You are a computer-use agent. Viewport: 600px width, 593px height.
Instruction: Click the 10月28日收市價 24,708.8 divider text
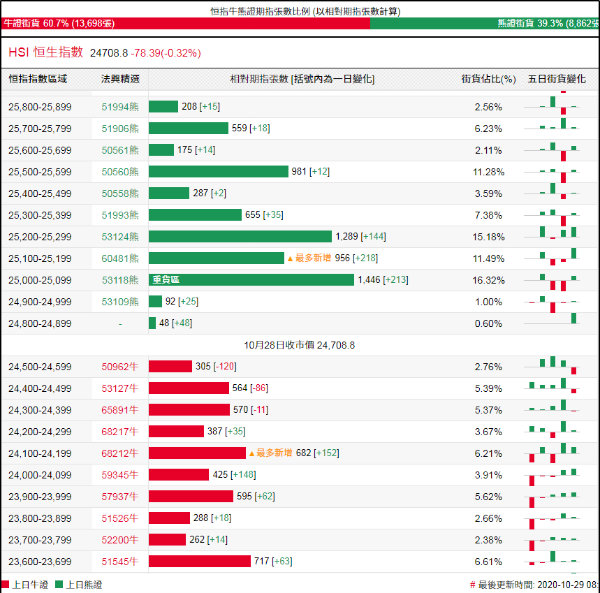299,345
